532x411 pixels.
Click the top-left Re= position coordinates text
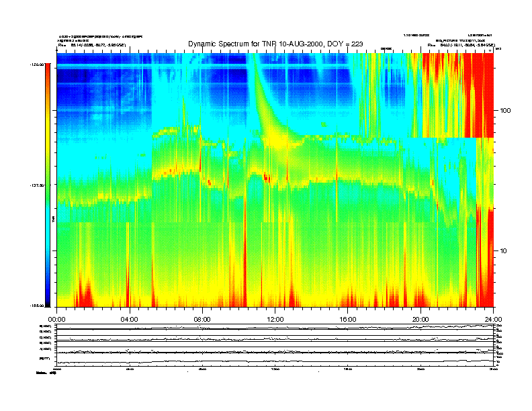[x=92, y=45]
